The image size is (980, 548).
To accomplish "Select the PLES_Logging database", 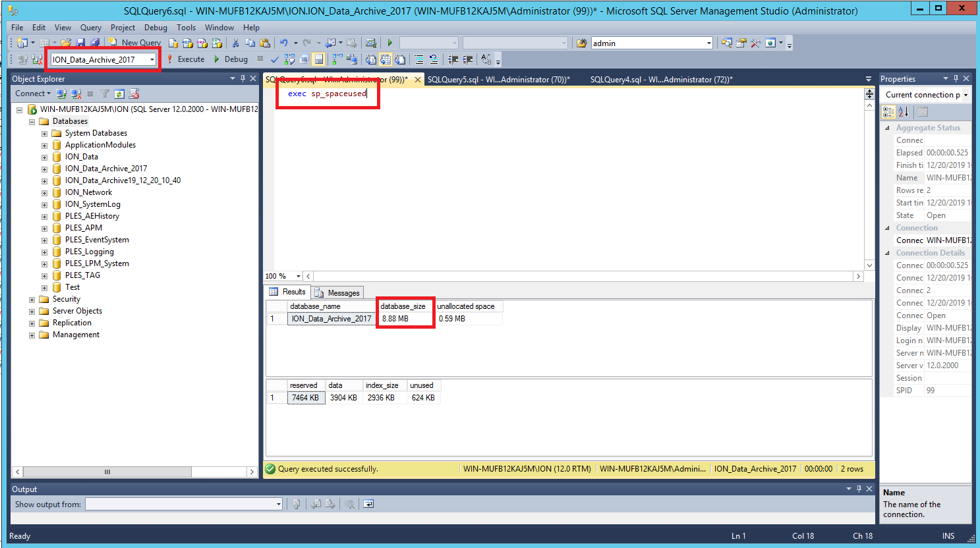I will pyautogui.click(x=89, y=252).
